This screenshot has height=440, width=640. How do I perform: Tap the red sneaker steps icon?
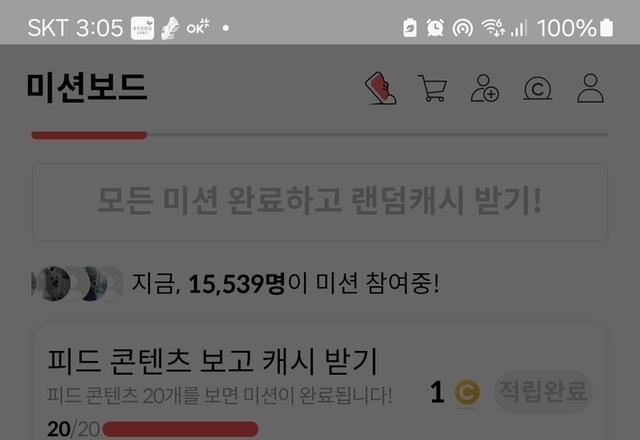380,88
